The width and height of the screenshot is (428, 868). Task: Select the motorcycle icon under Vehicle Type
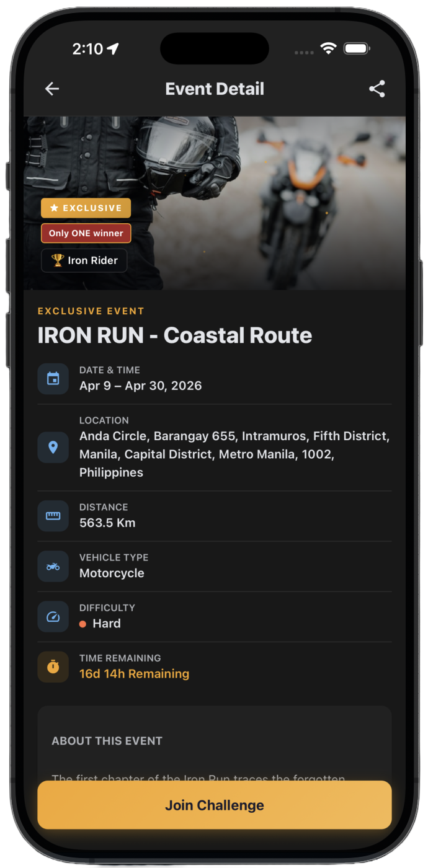click(x=53, y=565)
